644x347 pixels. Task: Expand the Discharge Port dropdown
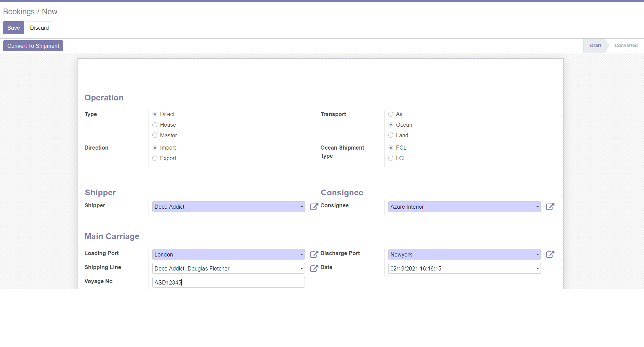click(537, 254)
